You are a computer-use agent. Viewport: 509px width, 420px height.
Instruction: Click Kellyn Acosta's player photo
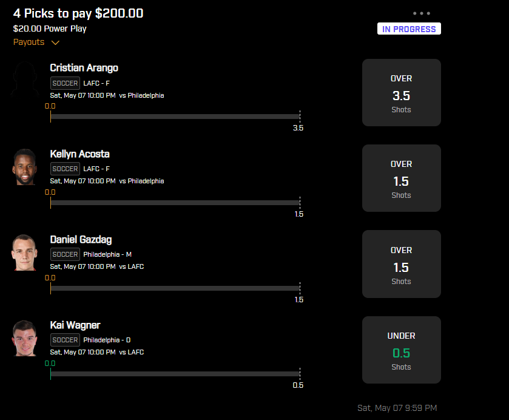coord(25,167)
